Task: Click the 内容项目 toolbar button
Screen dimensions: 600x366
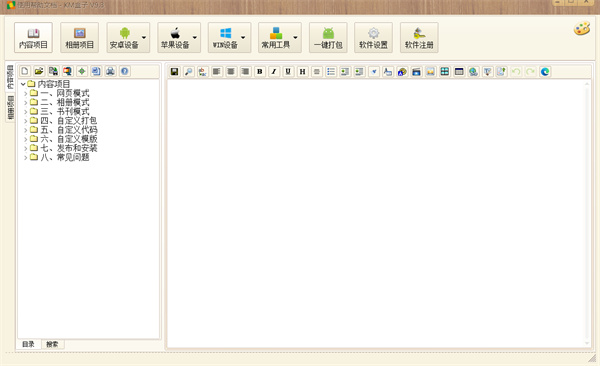Action: (33, 38)
